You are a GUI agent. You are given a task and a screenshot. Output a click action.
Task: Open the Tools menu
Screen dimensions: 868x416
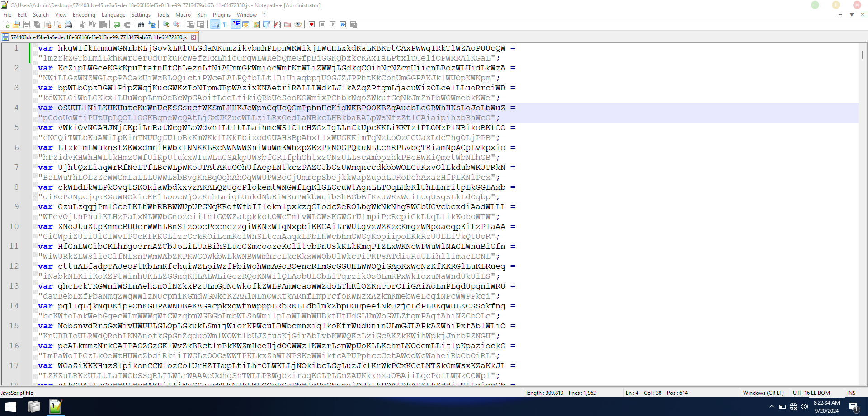[163, 15]
